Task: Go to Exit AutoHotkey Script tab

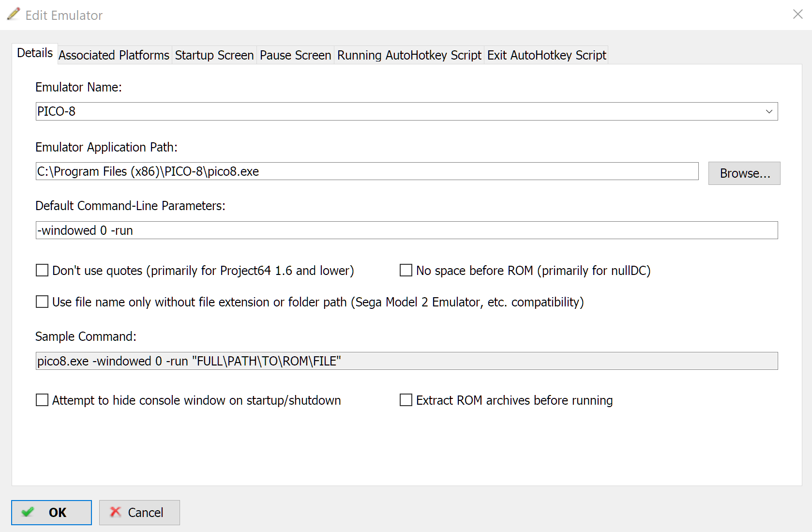Action: click(x=547, y=55)
